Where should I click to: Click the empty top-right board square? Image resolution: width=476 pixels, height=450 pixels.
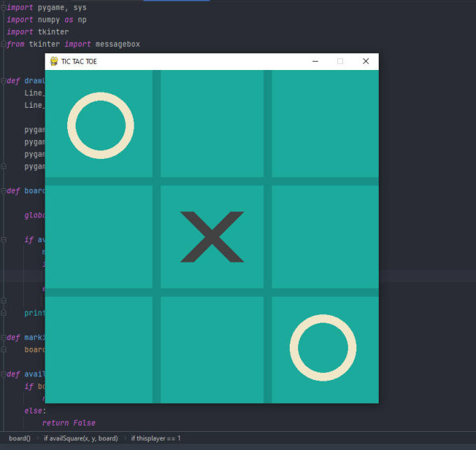[x=325, y=123]
